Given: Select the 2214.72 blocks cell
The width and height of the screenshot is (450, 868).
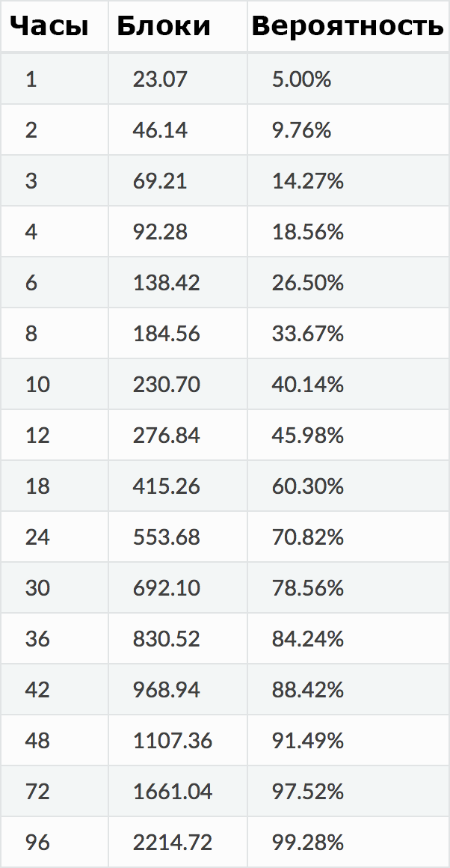Looking at the screenshot, I should 177,842.
